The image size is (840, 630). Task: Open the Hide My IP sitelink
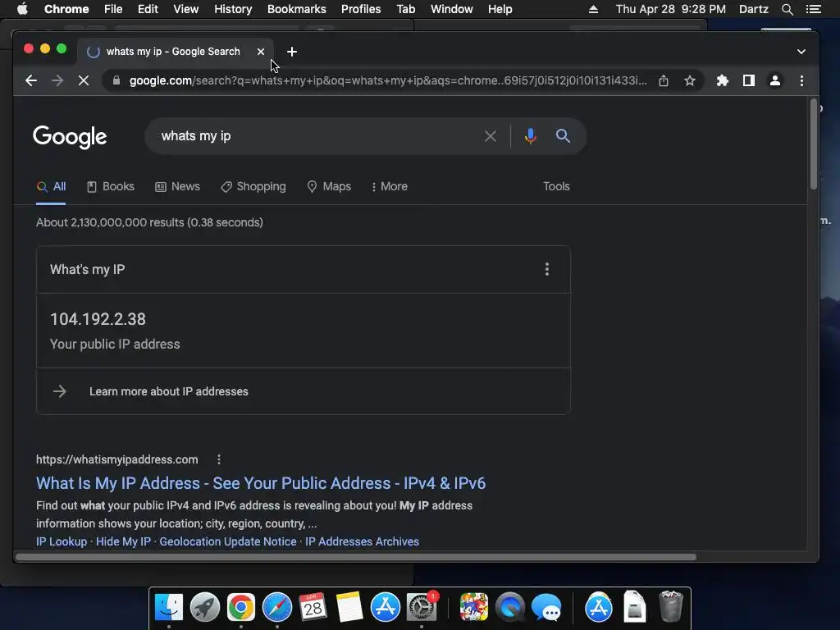tap(124, 541)
